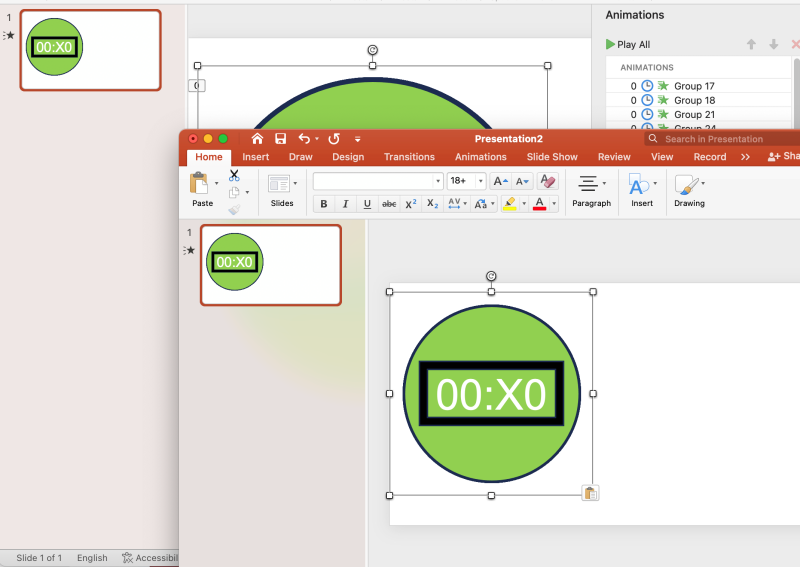The image size is (800, 567).
Task: Save Presentation2 with the floppy disk icon
Action: pyautogui.click(x=280, y=138)
